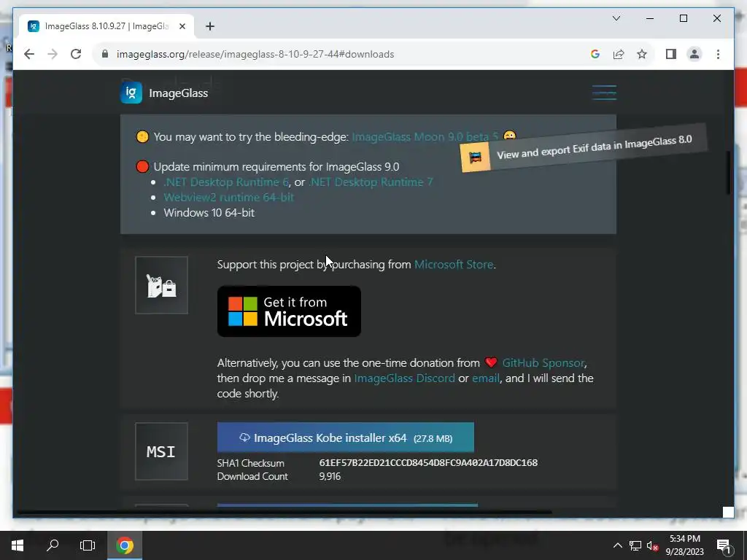The image size is (747, 560).
Task: Open the Chrome profile avatar
Action: pos(694,54)
